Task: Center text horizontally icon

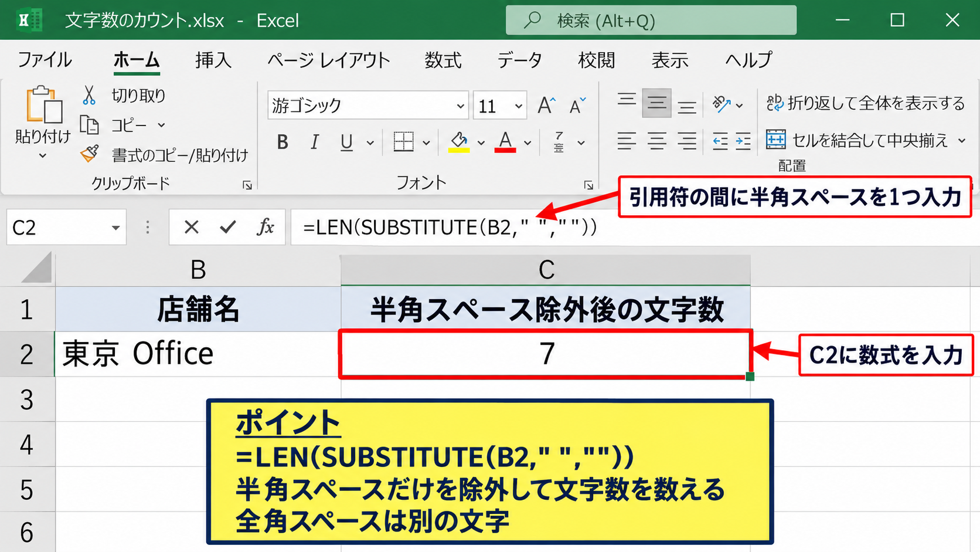Action: coord(656,141)
